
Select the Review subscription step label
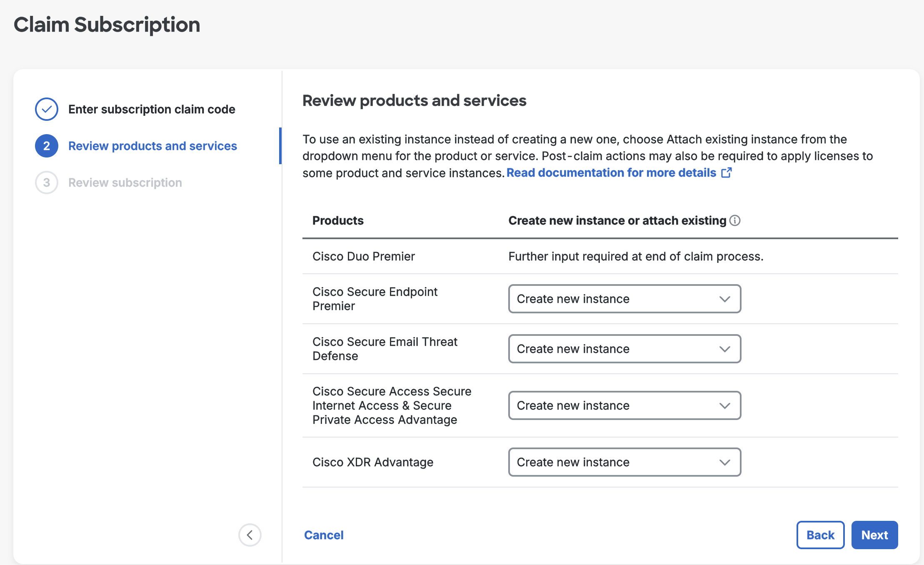(x=125, y=182)
